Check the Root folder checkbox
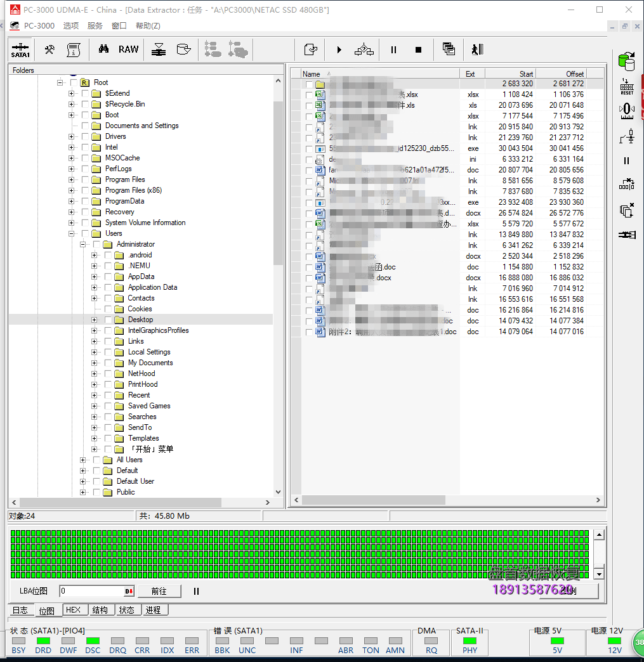644x662 pixels. click(x=74, y=82)
